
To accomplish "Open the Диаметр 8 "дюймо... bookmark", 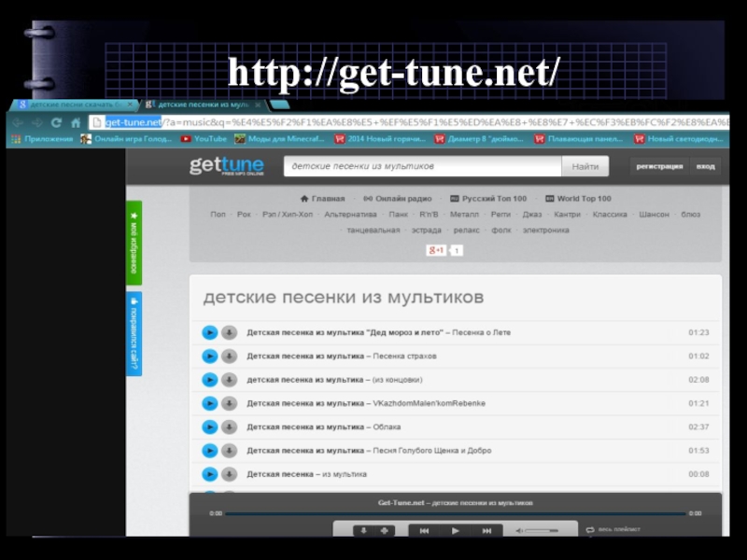I will coord(479,139).
